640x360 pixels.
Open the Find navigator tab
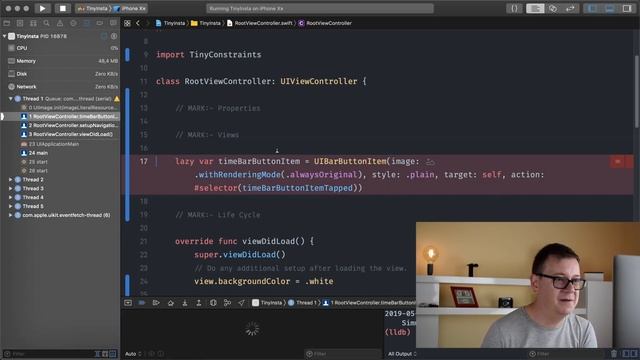point(47,23)
